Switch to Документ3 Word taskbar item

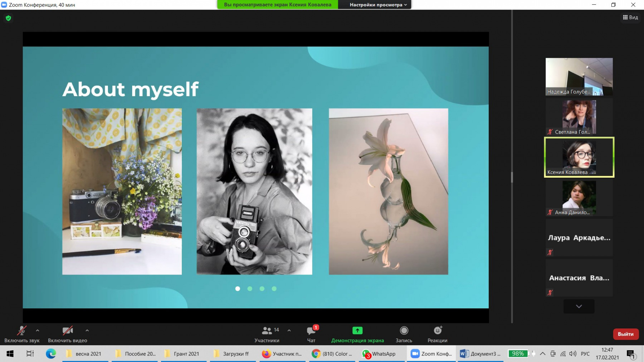pyautogui.click(x=480, y=354)
